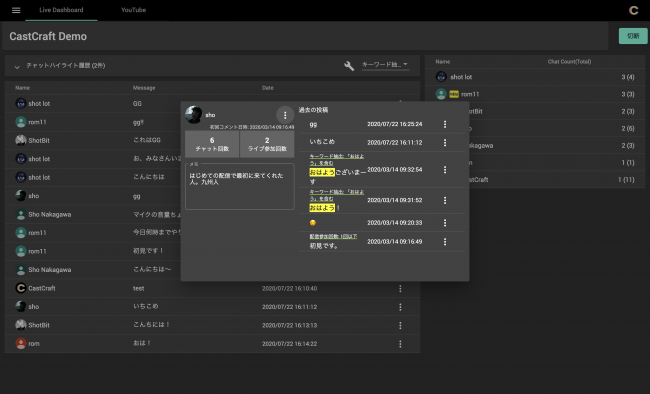Select shot lot in chat count panel
Screen dimensions: 650x394
click(461, 77)
